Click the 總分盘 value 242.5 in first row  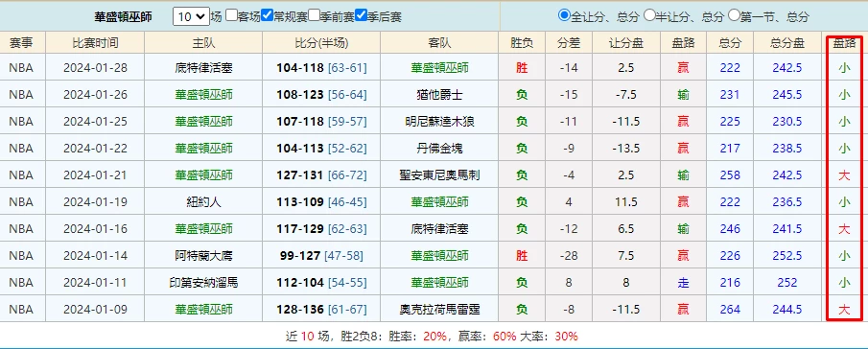coord(787,68)
